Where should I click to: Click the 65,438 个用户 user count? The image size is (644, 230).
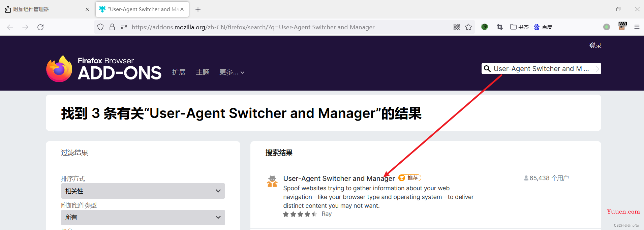point(546,178)
